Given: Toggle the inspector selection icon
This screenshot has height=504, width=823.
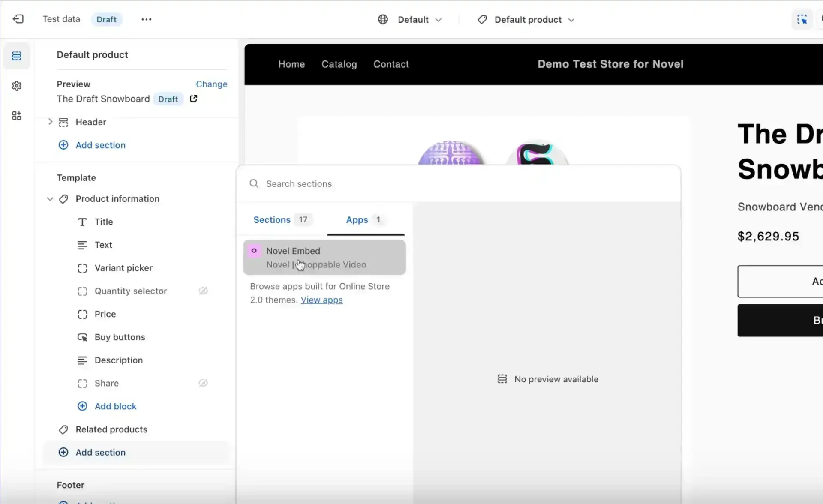Looking at the screenshot, I should tap(802, 19).
